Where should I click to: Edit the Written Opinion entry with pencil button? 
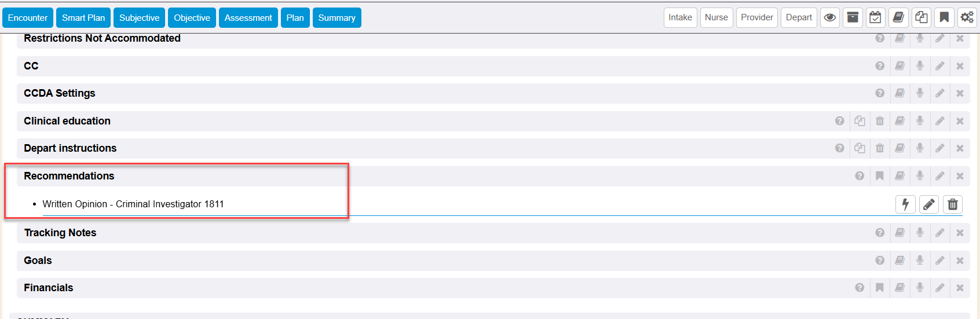(929, 204)
